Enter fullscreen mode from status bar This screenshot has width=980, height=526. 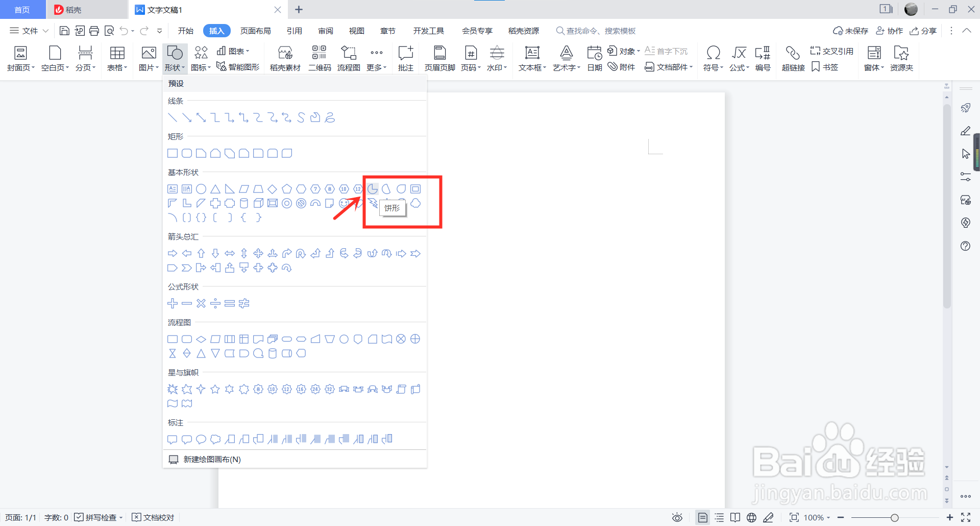click(x=966, y=517)
